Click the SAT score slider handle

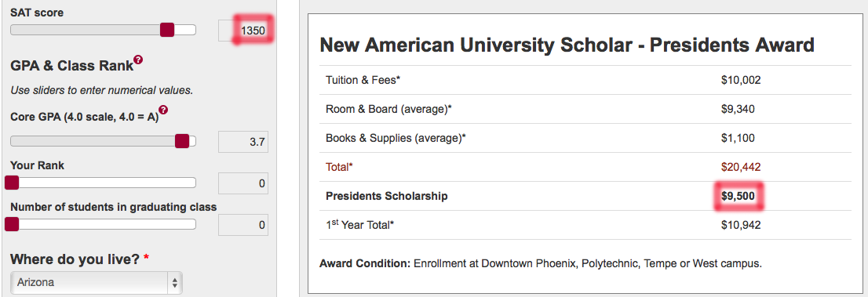pyautogui.click(x=167, y=30)
